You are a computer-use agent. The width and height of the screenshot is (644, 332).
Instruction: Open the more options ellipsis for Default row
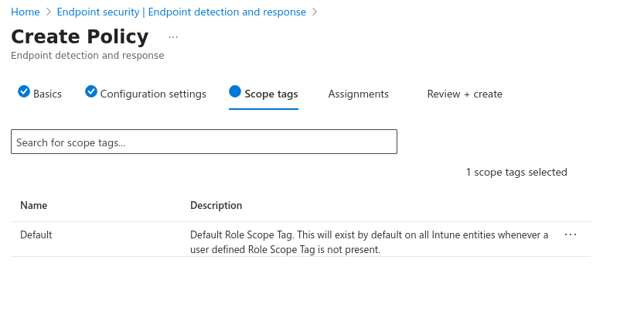[571, 234]
